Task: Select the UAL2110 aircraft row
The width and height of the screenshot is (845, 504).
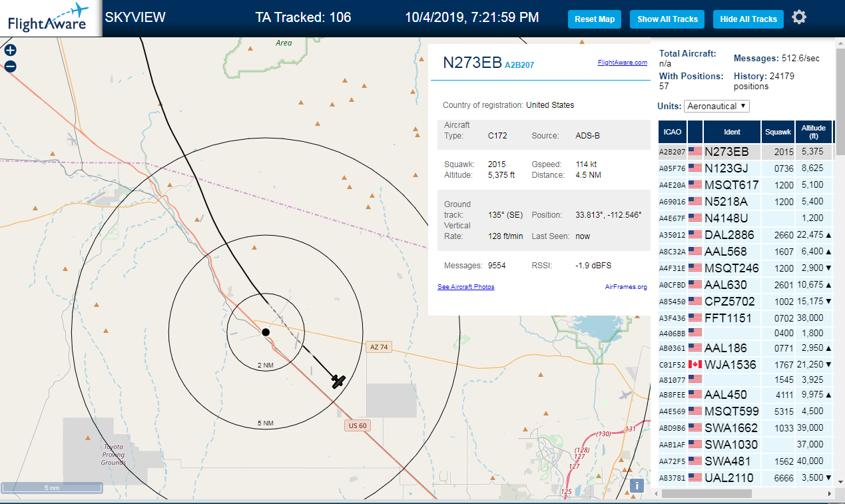Action: [x=745, y=478]
